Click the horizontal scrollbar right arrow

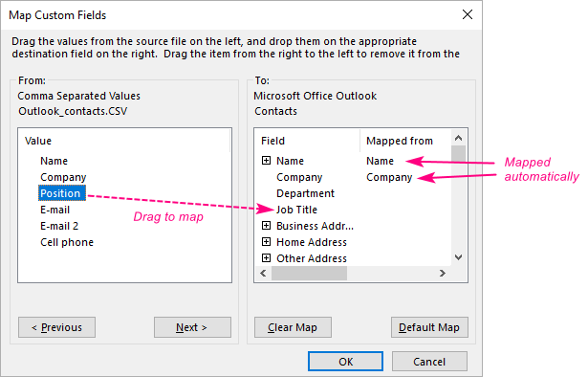coord(443,273)
